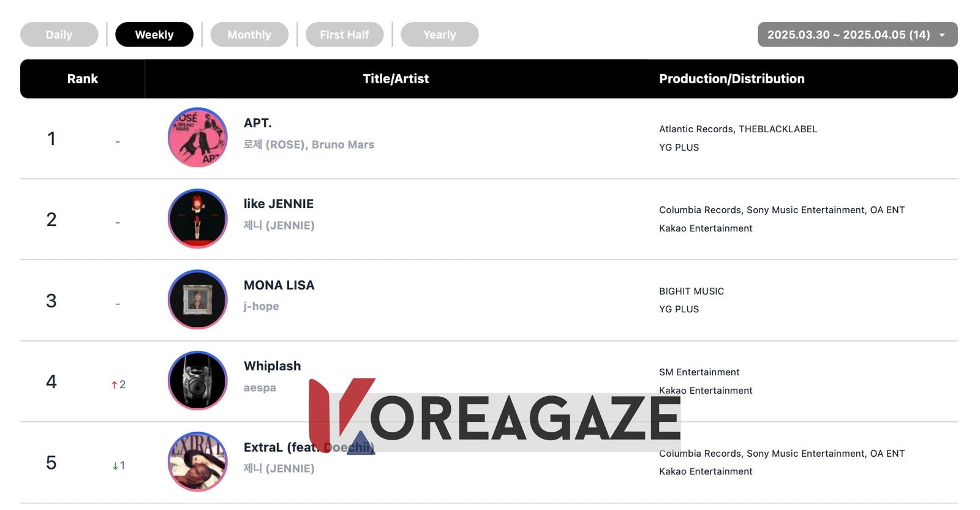Select the MONA LISA song title
This screenshot has width=980, height=510.
tap(279, 285)
